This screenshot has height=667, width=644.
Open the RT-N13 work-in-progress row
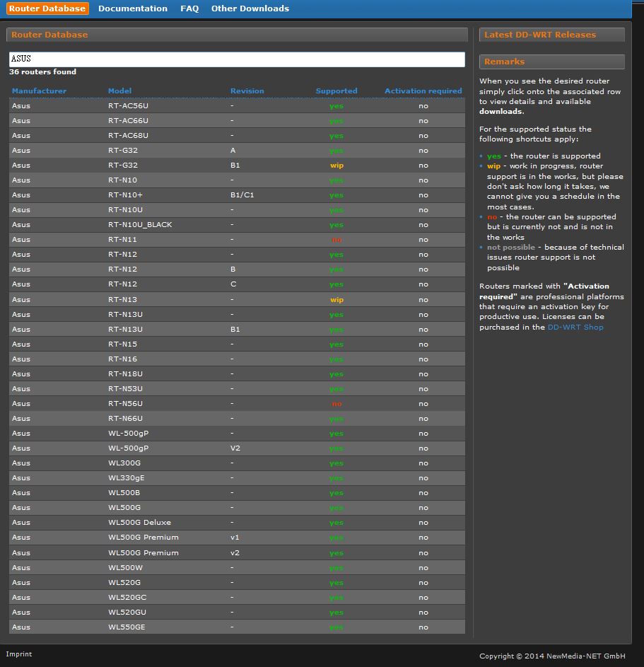click(x=237, y=299)
